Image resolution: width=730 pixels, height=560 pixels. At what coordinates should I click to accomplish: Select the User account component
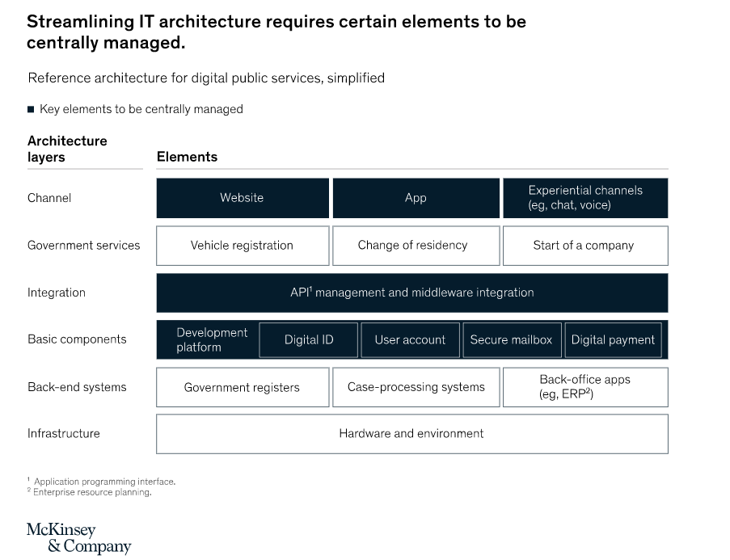410,340
